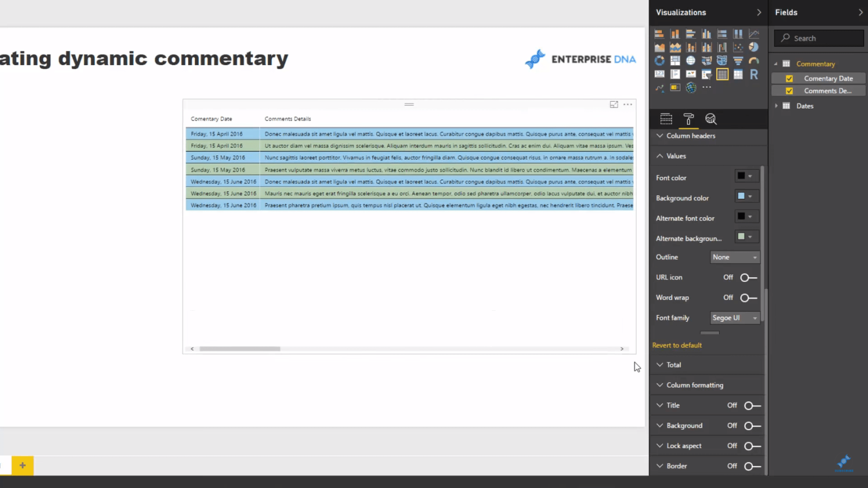Screen dimensions: 868x488
Task: Select the clustered bar chart visual
Action: [691, 34]
